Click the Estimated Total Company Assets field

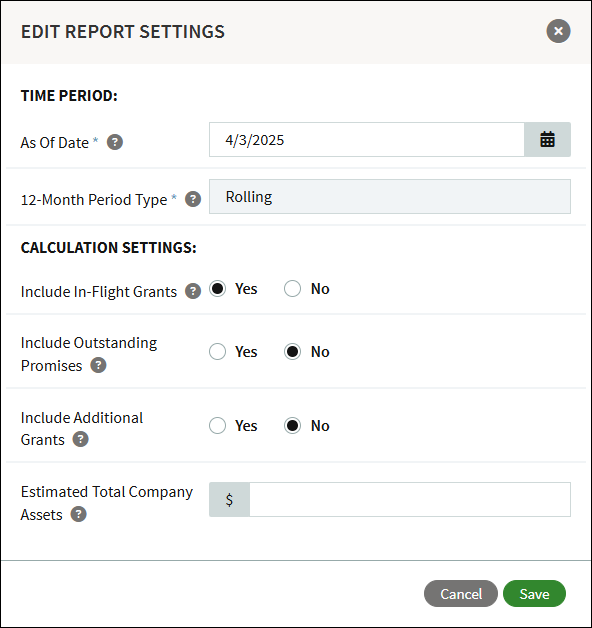(x=410, y=499)
